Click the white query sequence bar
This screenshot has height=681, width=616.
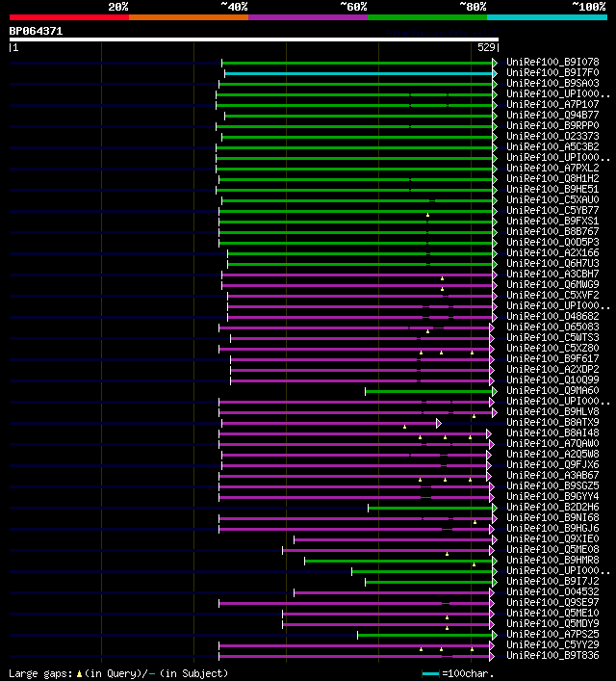point(254,39)
